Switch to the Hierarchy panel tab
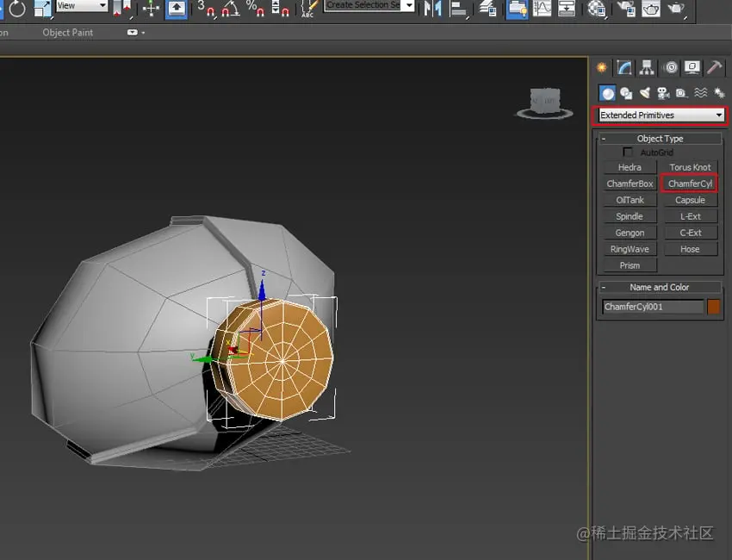 coord(647,68)
